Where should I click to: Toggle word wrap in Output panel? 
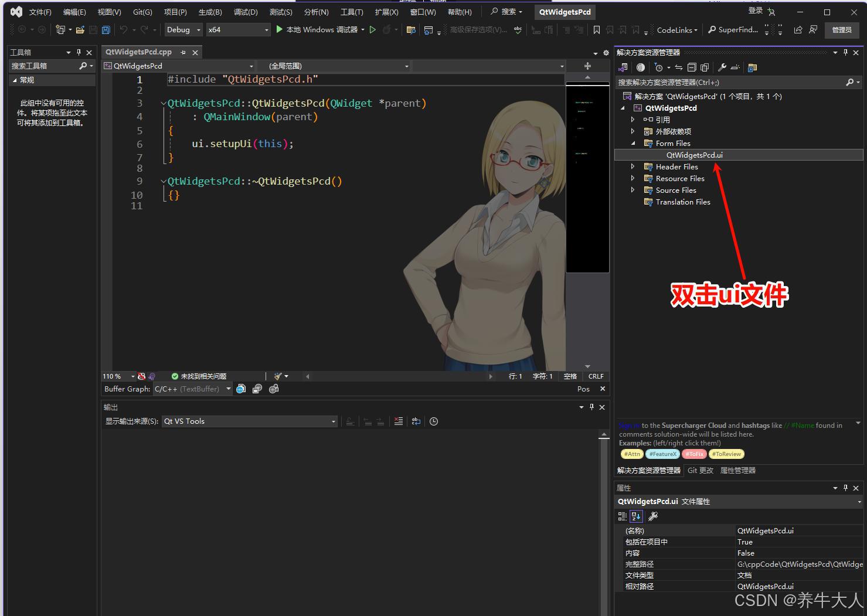pos(416,421)
